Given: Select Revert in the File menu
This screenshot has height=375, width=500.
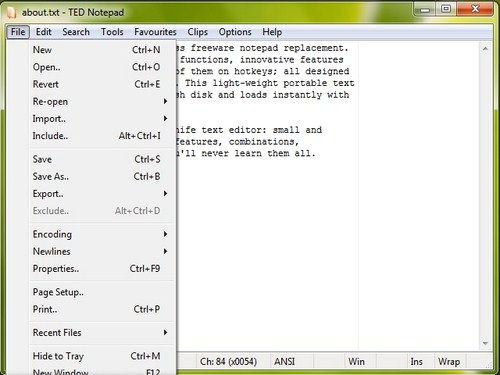Looking at the screenshot, I should tap(101, 84).
